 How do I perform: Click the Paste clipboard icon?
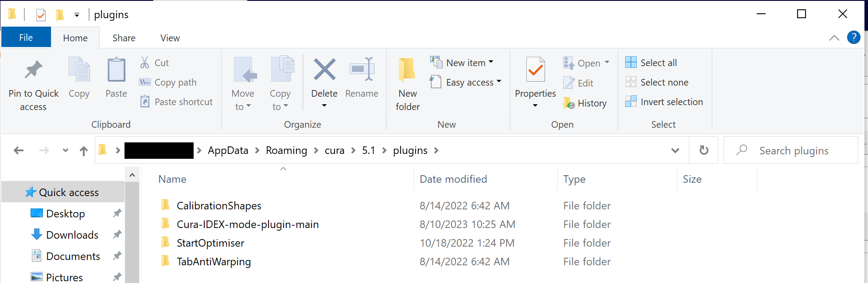click(x=117, y=70)
